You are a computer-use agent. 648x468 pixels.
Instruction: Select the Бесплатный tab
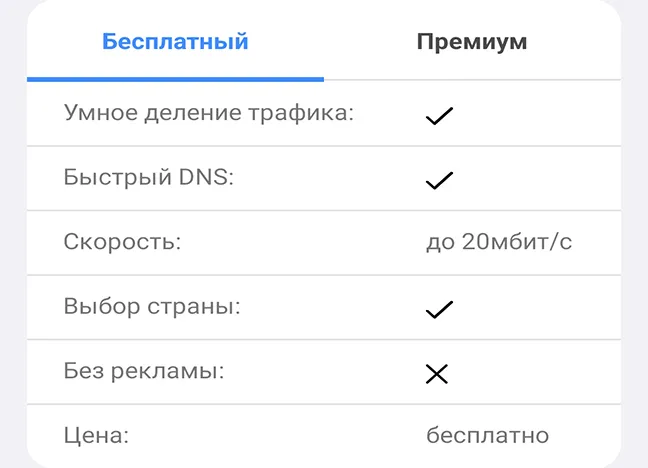[175, 41]
